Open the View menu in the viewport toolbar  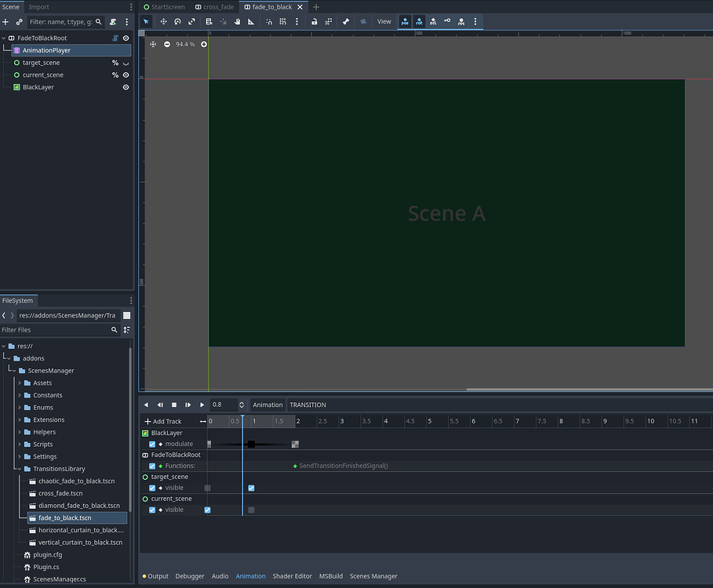click(x=384, y=21)
